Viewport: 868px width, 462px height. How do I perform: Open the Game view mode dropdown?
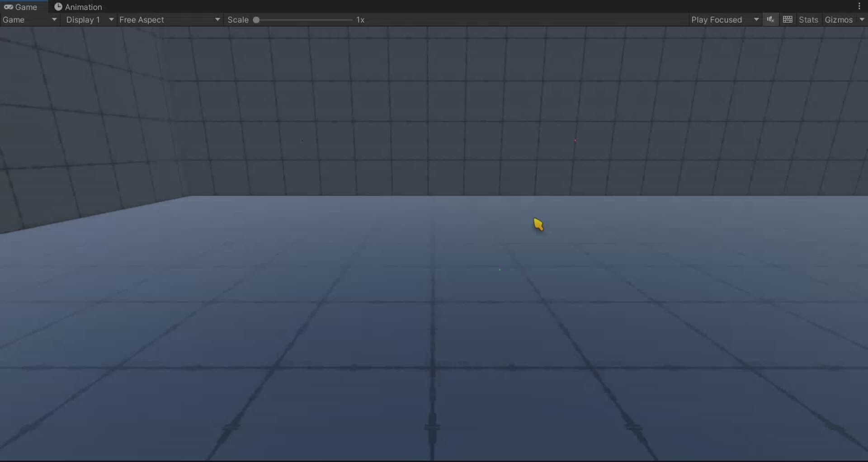pos(29,19)
